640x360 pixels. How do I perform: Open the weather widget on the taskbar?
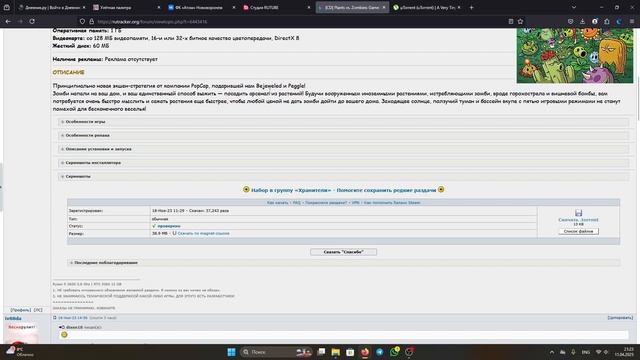click(20, 352)
